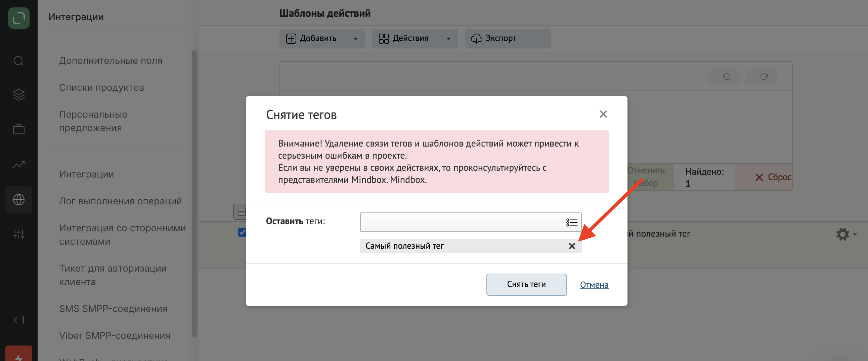Click the Шаблоны действий heading
This screenshot has width=868, height=361.
(325, 13)
